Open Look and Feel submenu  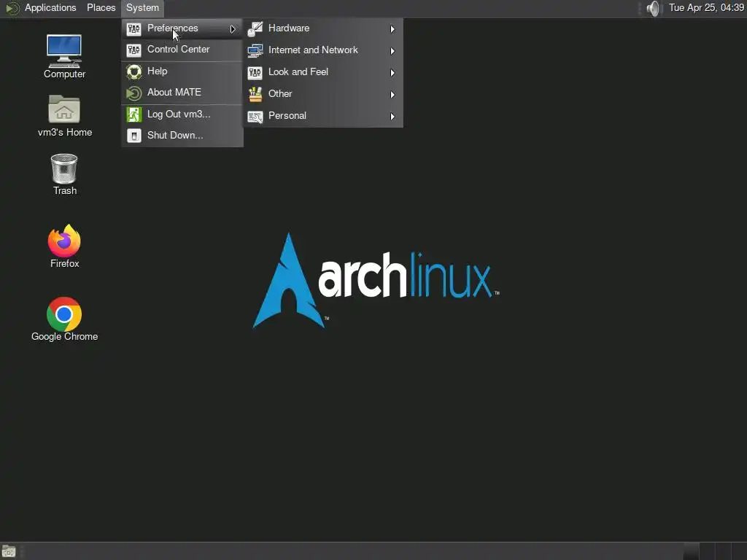coord(323,72)
